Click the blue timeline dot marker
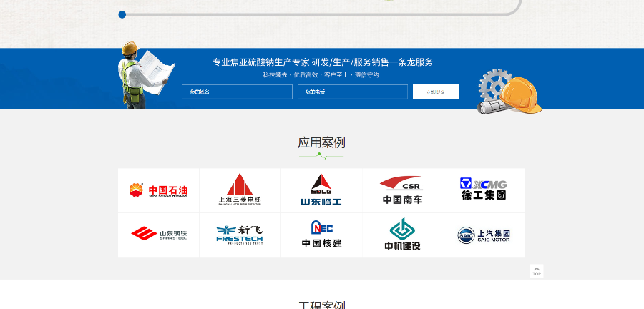The image size is (644, 309). [x=122, y=15]
